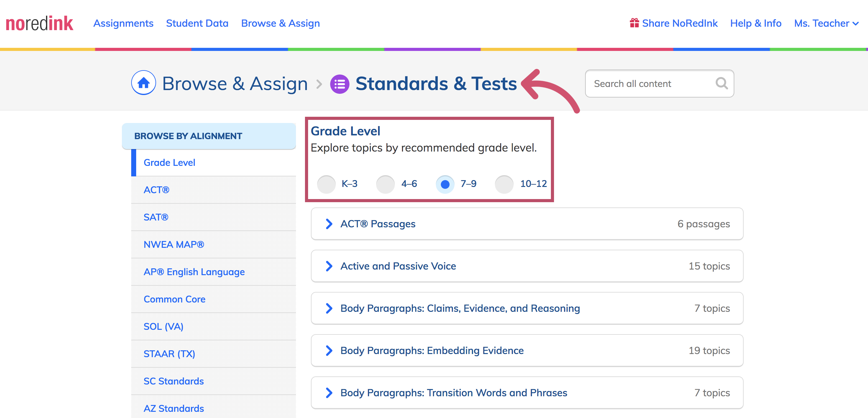
Task: Click the purple Standards & Tests list icon
Action: (x=339, y=84)
